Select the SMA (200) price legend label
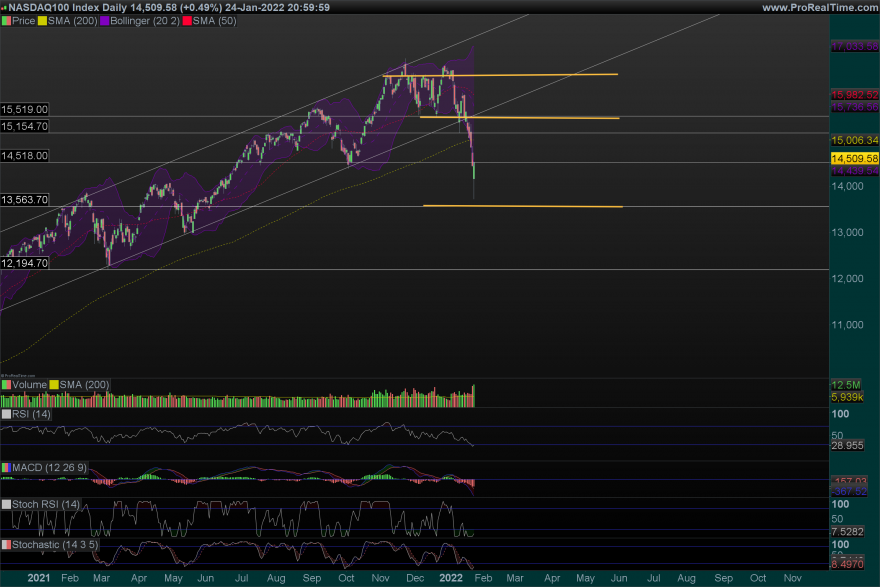The height and width of the screenshot is (587, 880). coord(72,21)
